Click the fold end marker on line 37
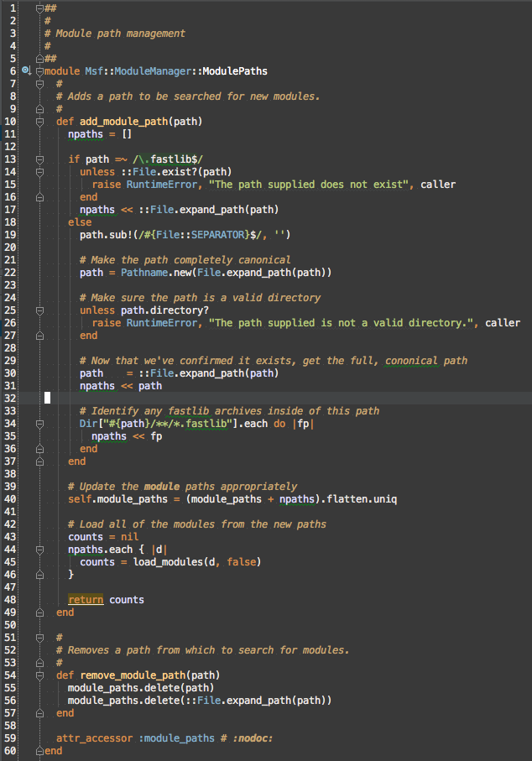Screen dimensions: 532x761 coord(39,461)
